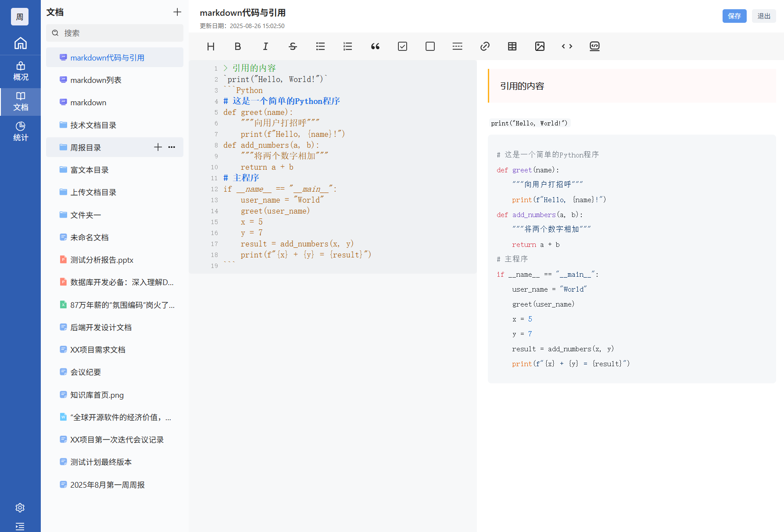
Task: Open 数据库开发必备 document
Action: click(115, 282)
